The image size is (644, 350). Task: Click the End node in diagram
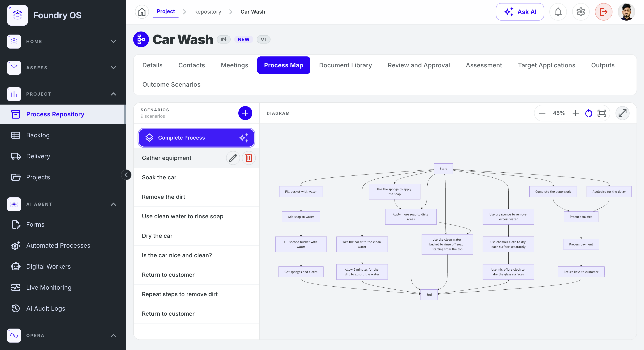point(429,295)
